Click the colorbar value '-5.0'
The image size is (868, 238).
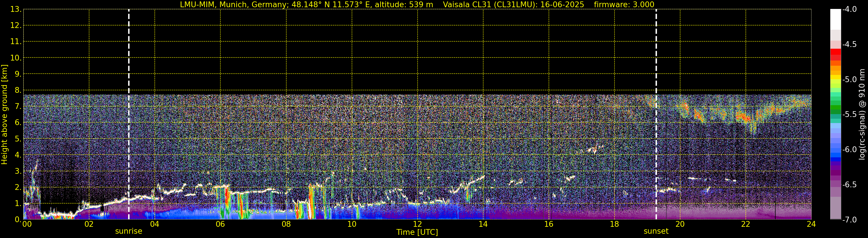click(849, 80)
